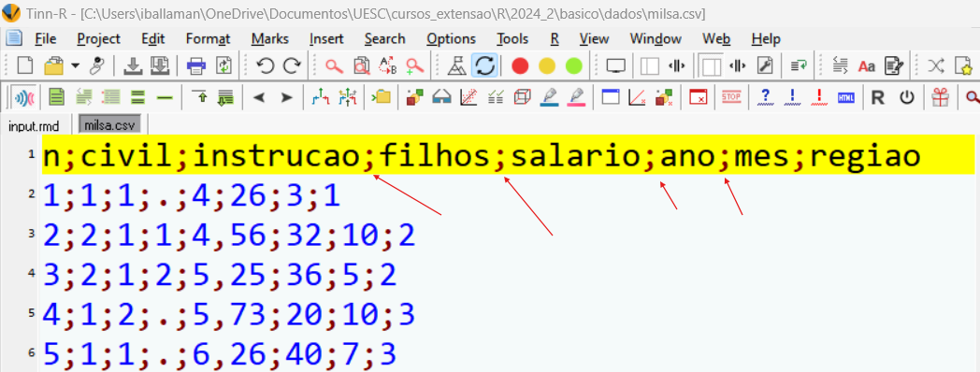Click the green document send-file icon
The height and width of the screenshot is (372, 980).
(x=57, y=97)
